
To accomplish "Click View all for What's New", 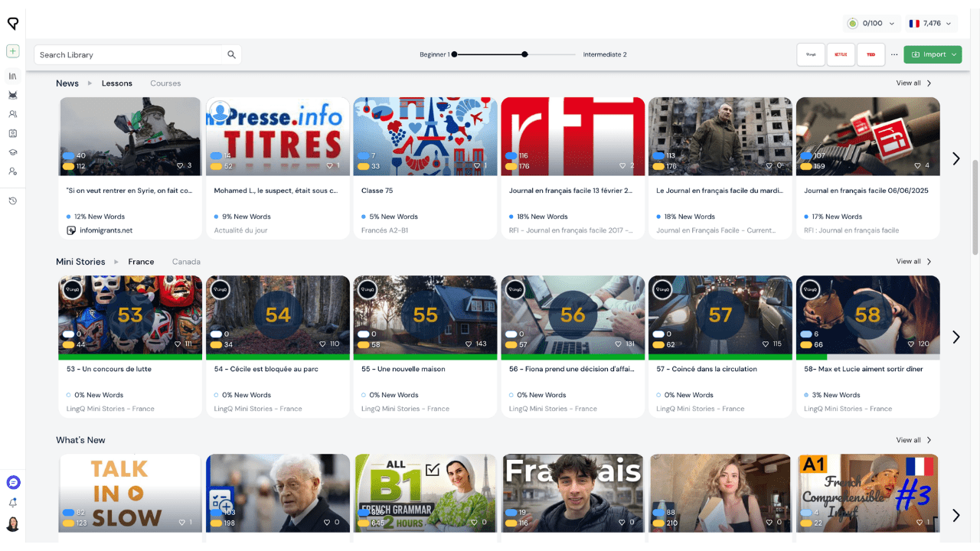I will [x=913, y=440].
